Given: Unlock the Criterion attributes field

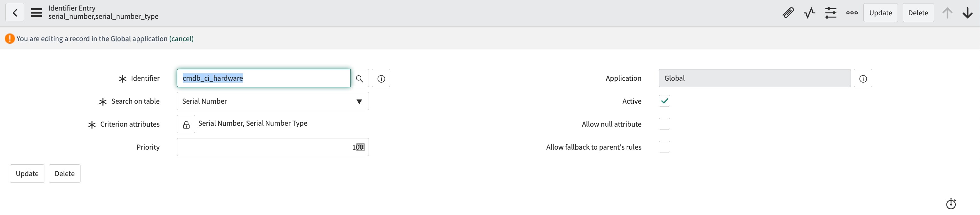Looking at the screenshot, I should pyautogui.click(x=186, y=124).
